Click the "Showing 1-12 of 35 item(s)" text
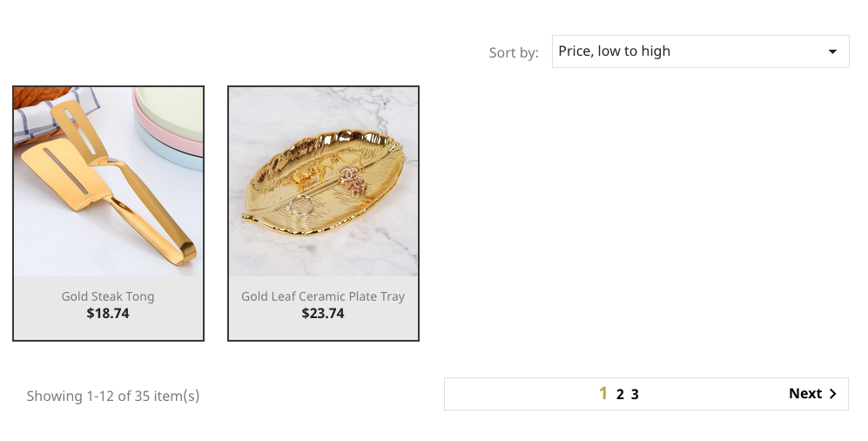Viewport: 868px width, 441px height. click(x=113, y=396)
